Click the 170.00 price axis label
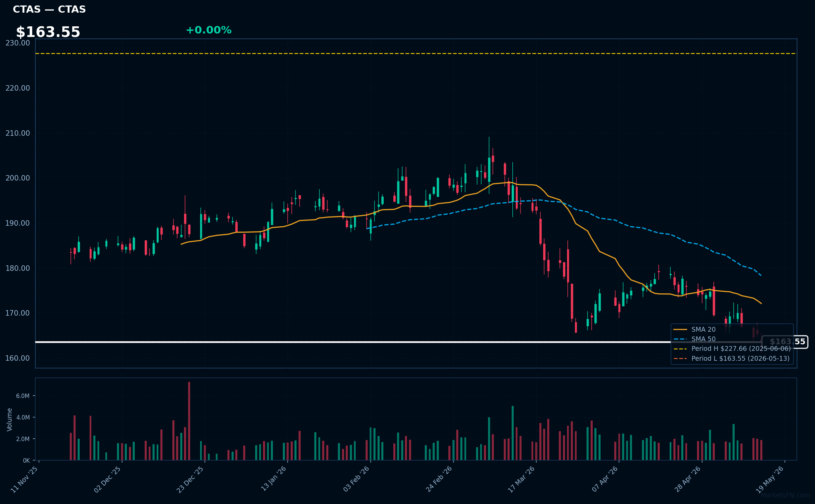This screenshot has width=815, height=504. click(18, 313)
